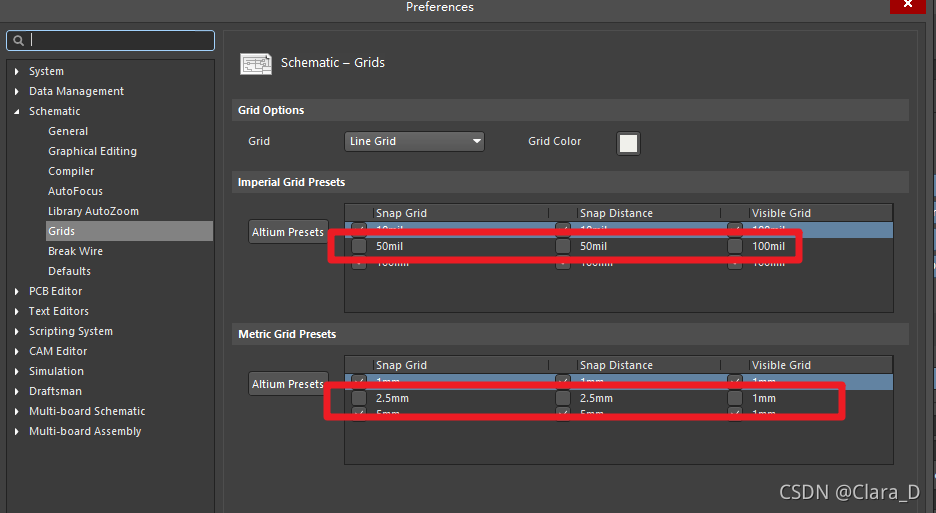Select Graphical Editing under Schematic

click(x=92, y=152)
